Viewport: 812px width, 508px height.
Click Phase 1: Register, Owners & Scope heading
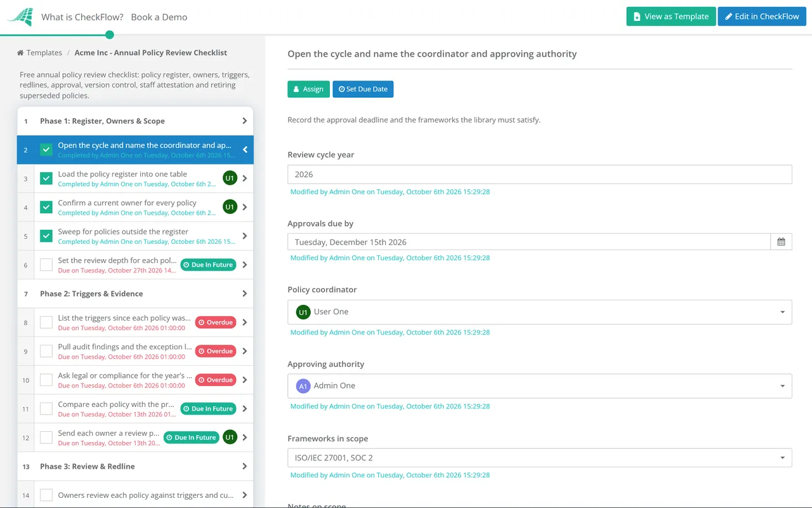(x=102, y=121)
